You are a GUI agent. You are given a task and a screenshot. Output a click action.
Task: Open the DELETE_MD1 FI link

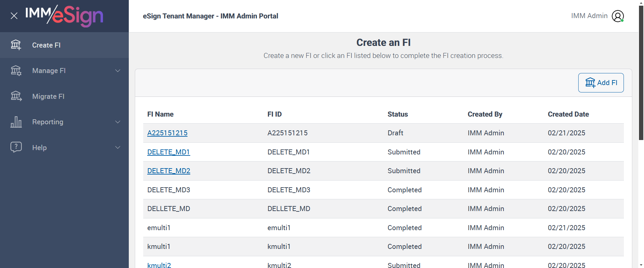168,152
